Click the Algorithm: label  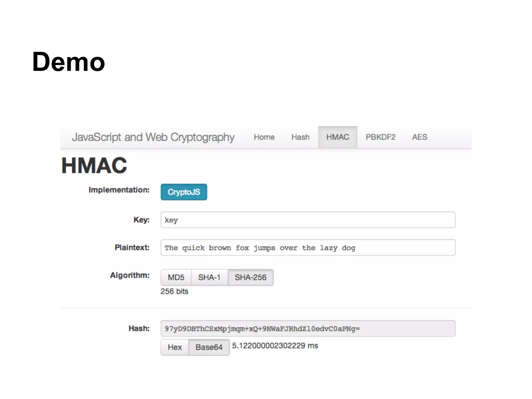[x=130, y=275]
